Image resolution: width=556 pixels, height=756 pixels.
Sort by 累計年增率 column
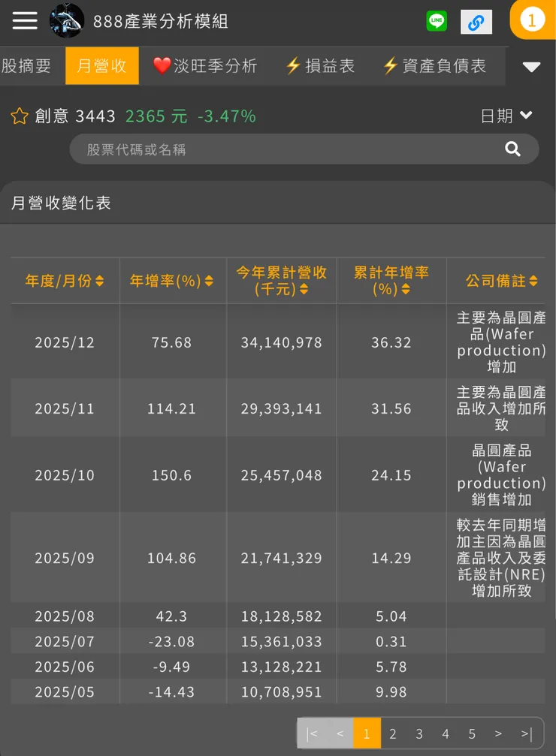[391, 281]
